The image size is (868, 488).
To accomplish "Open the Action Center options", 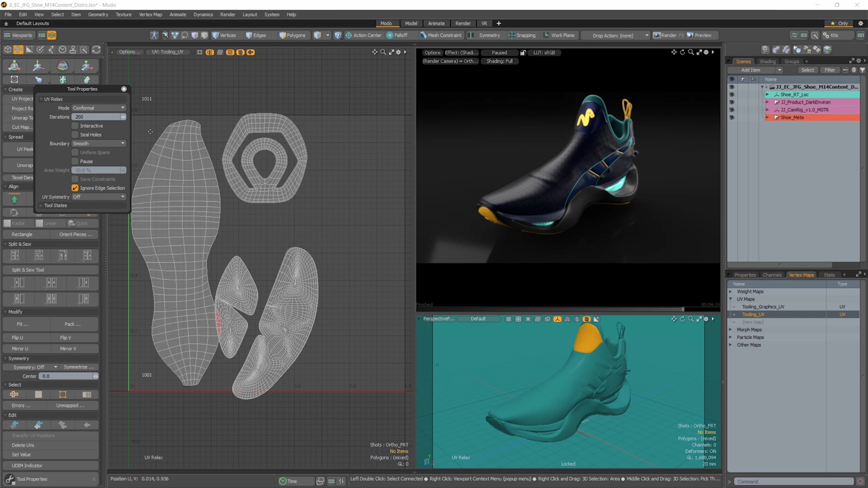I will 363,35.
